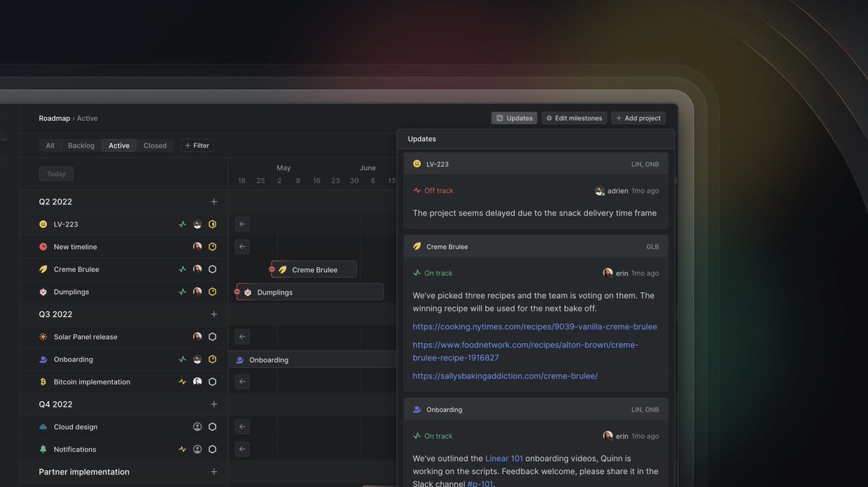
Task: Open the Filter menu
Action: click(197, 145)
